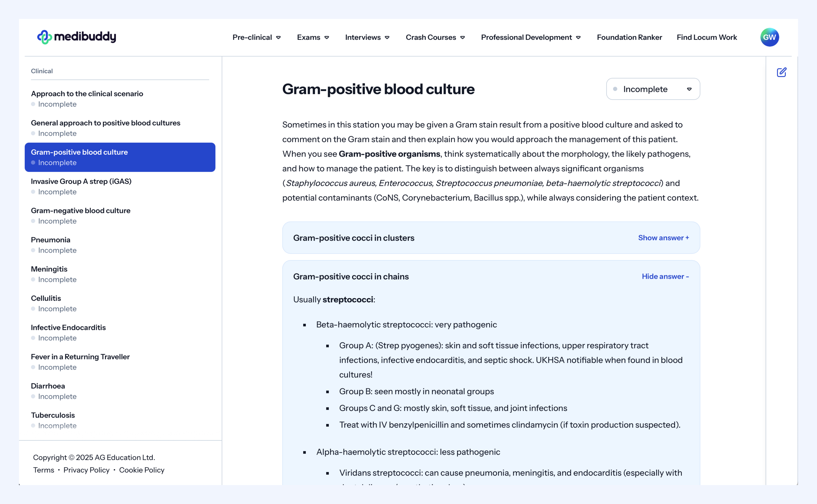Select Invasive Group A strep (iGAS) topic
This screenshot has width=817, height=504.
tap(81, 181)
